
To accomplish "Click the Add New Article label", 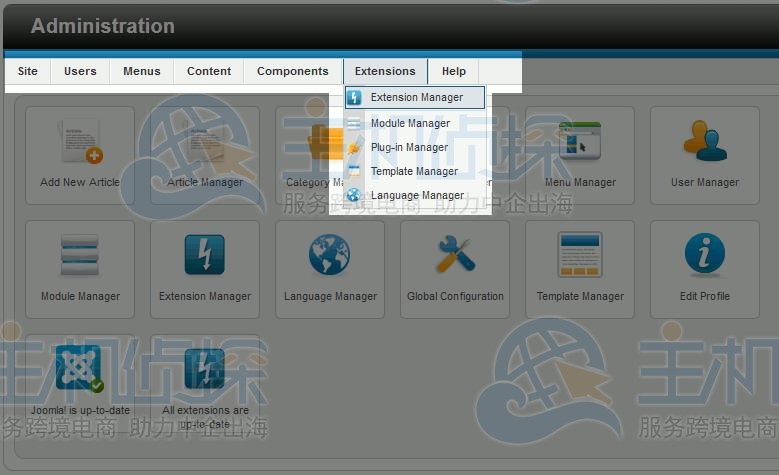I will 80,182.
